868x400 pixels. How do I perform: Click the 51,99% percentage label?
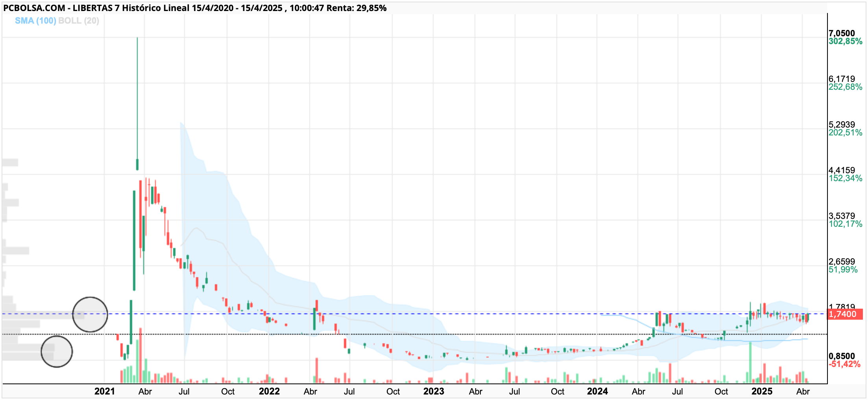point(843,270)
